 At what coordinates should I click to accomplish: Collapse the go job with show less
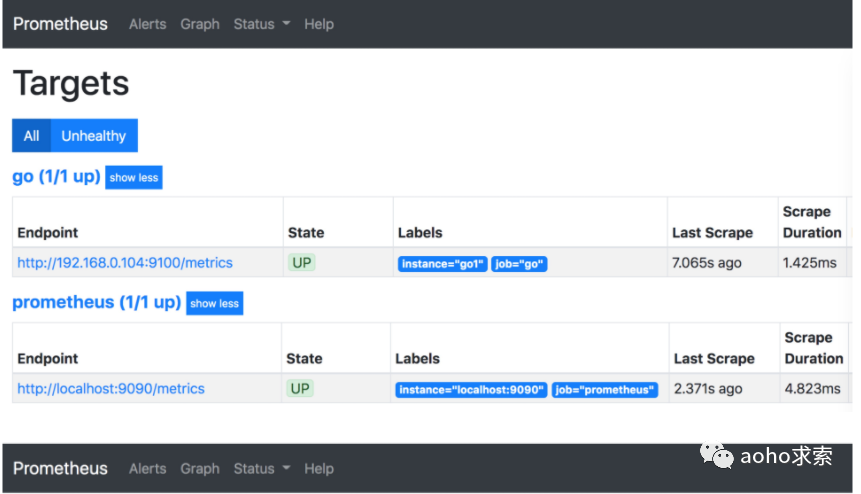coord(134,178)
